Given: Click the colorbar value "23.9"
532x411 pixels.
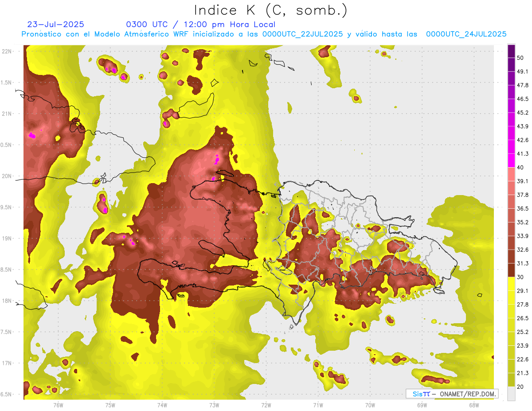Looking at the screenshot, I should 523,346.
